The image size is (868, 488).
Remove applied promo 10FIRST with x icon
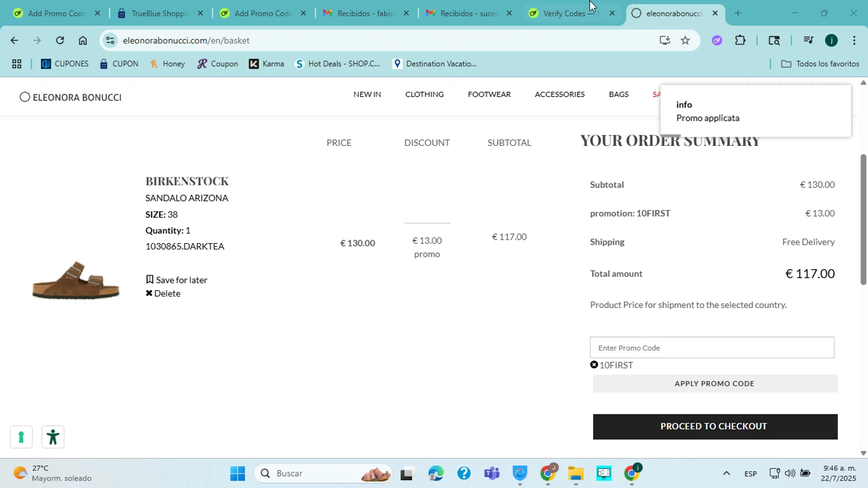coord(594,365)
